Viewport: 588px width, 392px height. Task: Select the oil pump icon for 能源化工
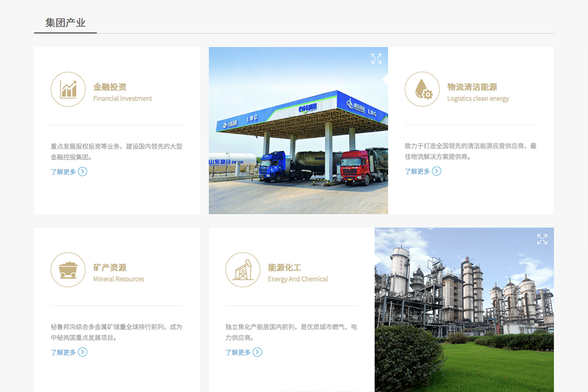[x=245, y=270]
